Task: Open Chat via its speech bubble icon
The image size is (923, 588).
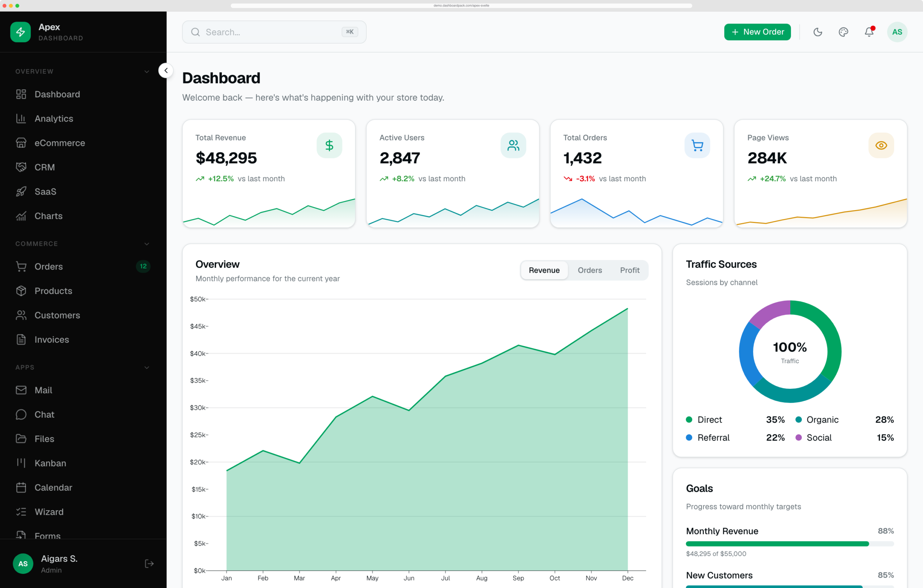Action: (x=21, y=414)
